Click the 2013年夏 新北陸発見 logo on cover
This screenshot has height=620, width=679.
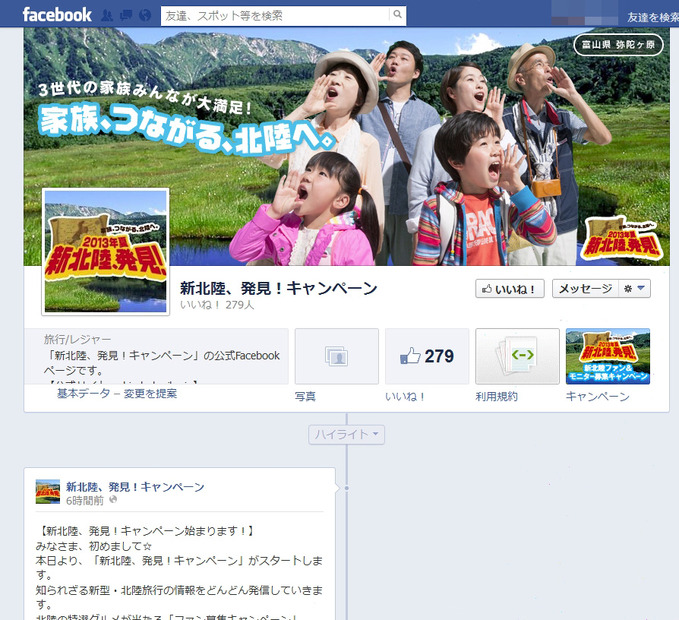click(x=621, y=238)
